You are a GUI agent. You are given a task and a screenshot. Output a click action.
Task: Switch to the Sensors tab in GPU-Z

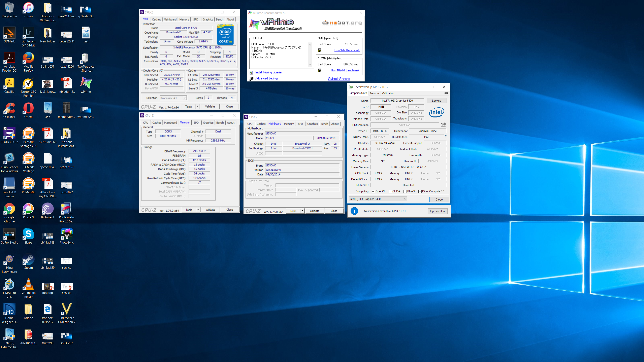point(374,93)
